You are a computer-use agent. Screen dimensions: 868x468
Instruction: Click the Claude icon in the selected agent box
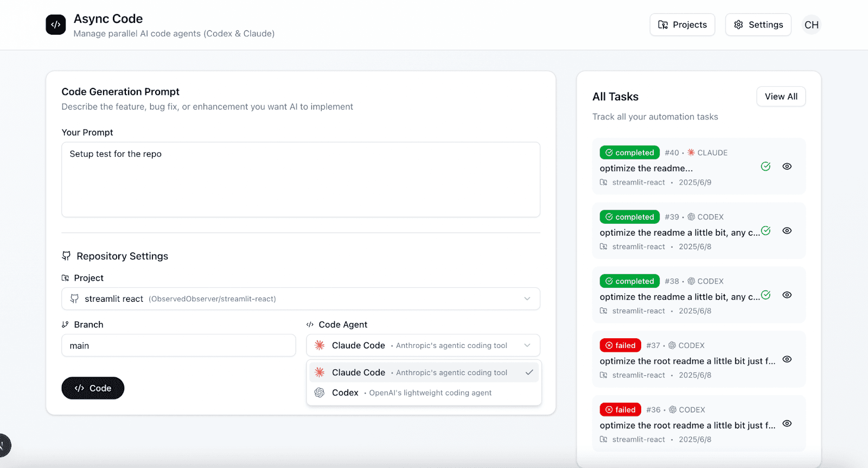pyautogui.click(x=320, y=345)
